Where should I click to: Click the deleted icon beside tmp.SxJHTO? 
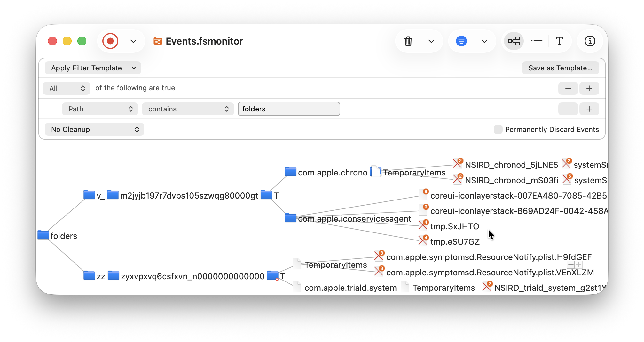click(423, 225)
